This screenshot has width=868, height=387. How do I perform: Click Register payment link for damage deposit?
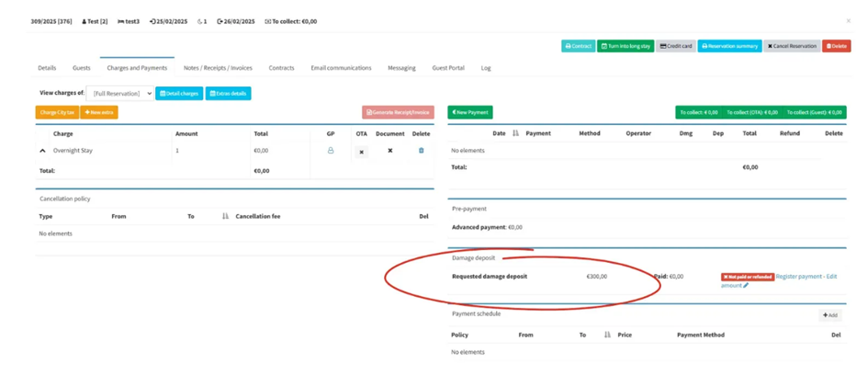[x=799, y=277]
